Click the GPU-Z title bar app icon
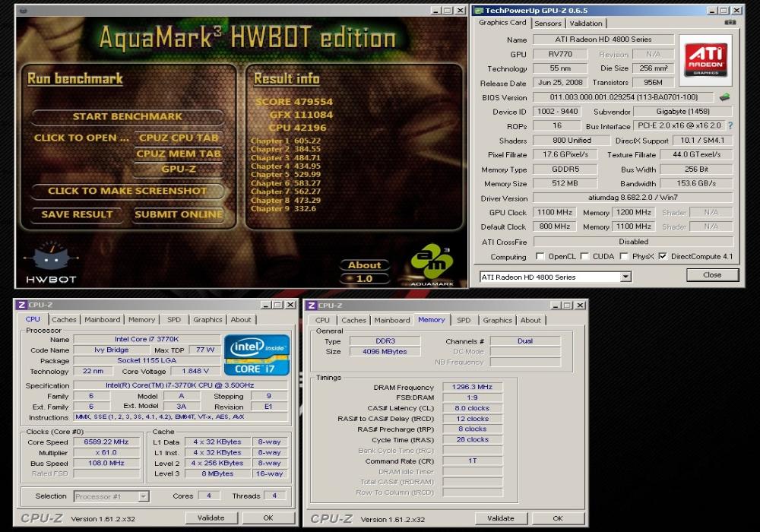Image resolution: width=760 pixels, height=532 pixels. [478, 10]
